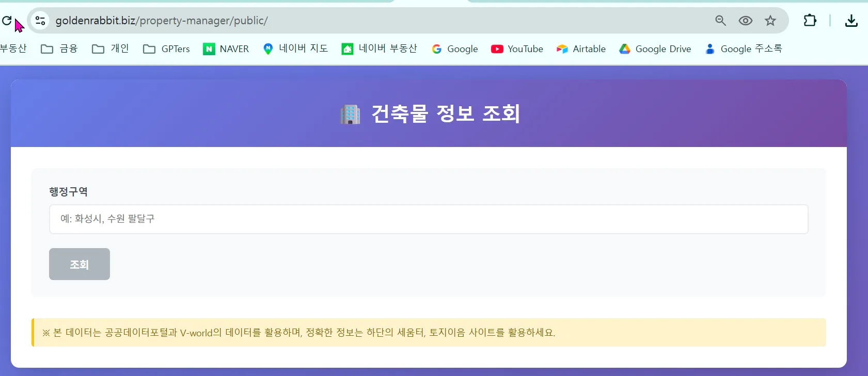Open the 부동산 bookmark folder
868x376 pixels.
point(13,48)
